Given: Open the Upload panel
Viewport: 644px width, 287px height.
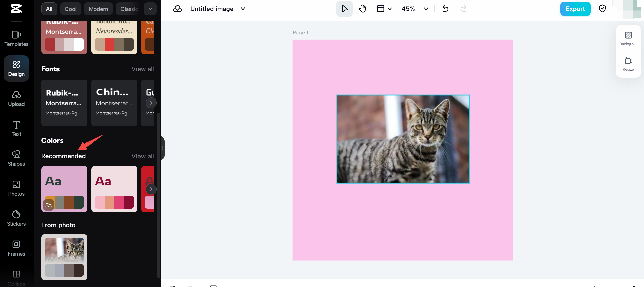Looking at the screenshot, I should [x=16, y=98].
